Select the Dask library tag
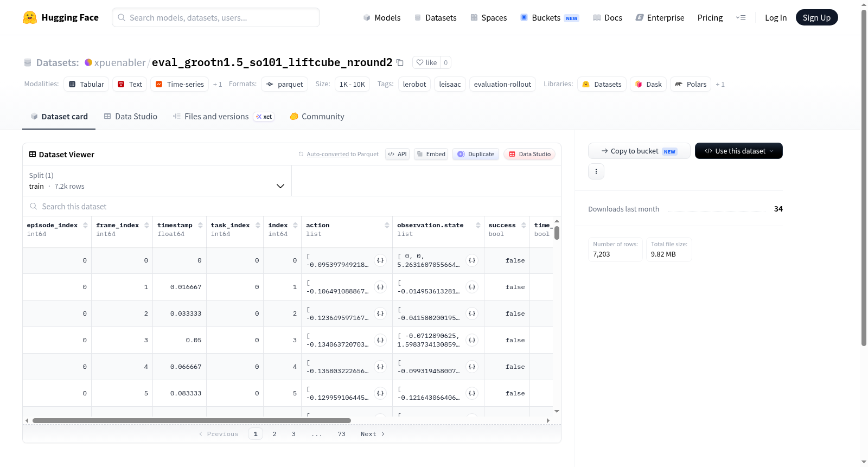The image size is (868, 467). click(648, 84)
